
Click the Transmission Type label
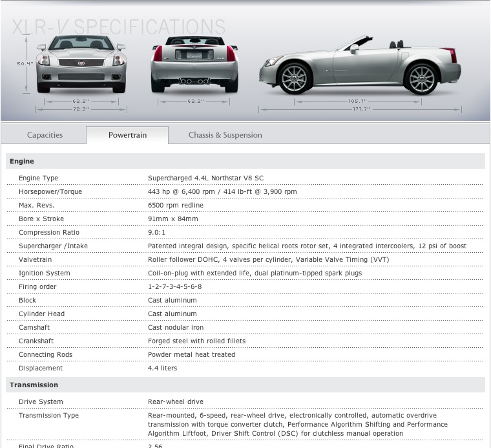click(x=48, y=415)
